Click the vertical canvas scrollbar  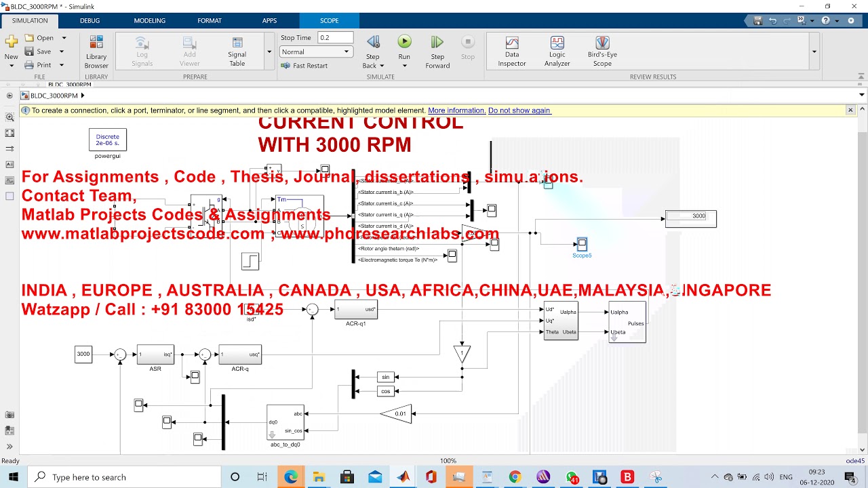(x=862, y=281)
